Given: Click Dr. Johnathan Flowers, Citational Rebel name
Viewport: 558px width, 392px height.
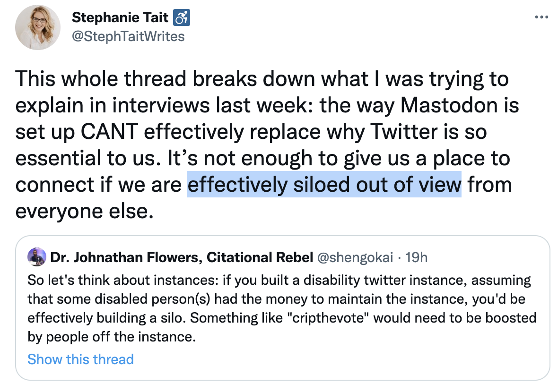Looking at the screenshot, I should click(182, 257).
